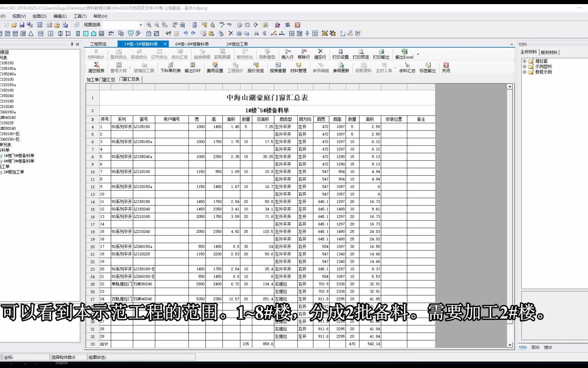
Task: Open the overflow arrow after 输出Excel
Action: pyautogui.click(x=418, y=54)
